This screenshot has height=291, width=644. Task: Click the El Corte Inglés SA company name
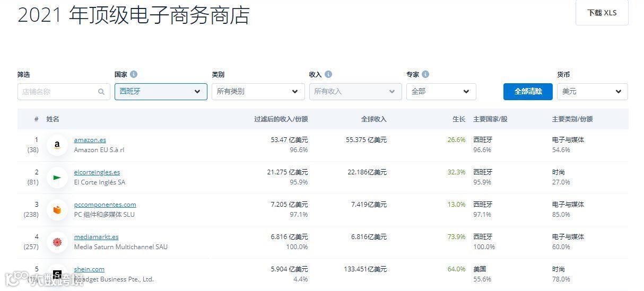click(100, 182)
